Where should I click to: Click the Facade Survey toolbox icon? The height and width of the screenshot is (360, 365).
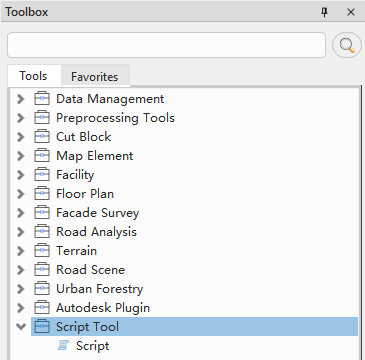coord(42,213)
